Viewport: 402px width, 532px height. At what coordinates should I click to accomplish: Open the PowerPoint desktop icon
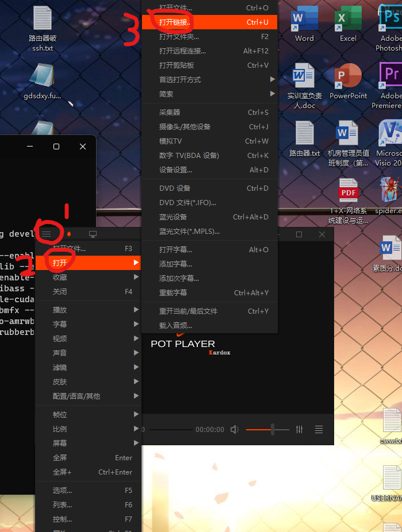point(348,81)
